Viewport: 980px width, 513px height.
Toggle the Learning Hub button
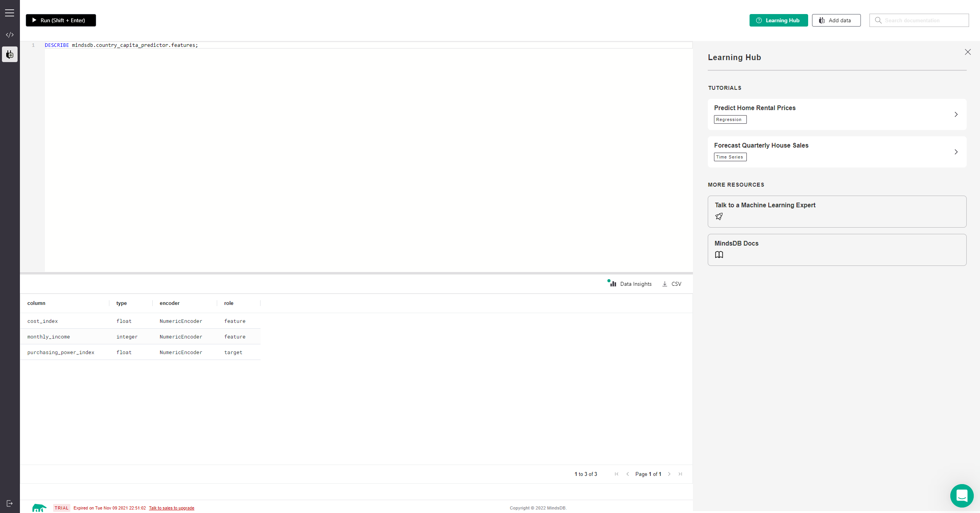[778, 20]
